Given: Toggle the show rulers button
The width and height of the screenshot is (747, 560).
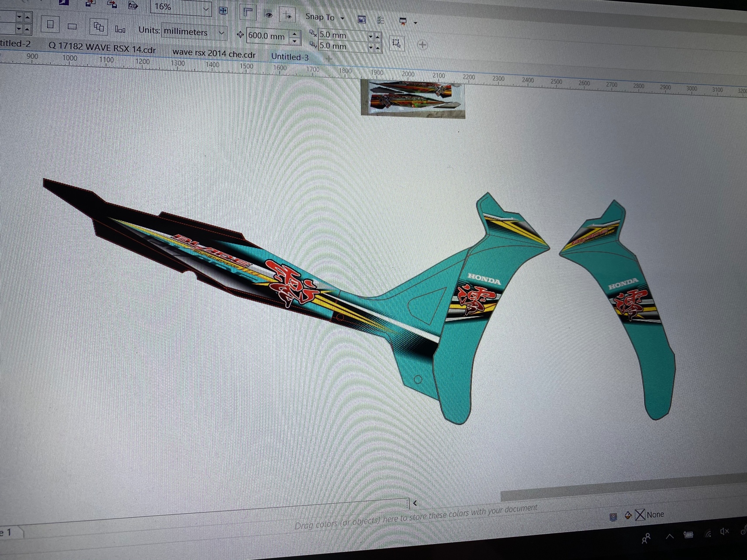Looking at the screenshot, I should point(248,12).
